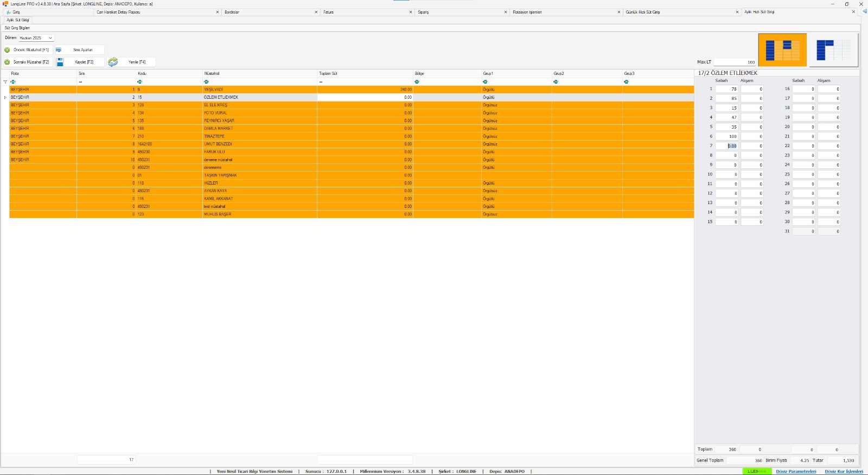The width and height of the screenshot is (868, 475).
Task: Click the white grid layout view thumbnail
Action: [x=834, y=50]
